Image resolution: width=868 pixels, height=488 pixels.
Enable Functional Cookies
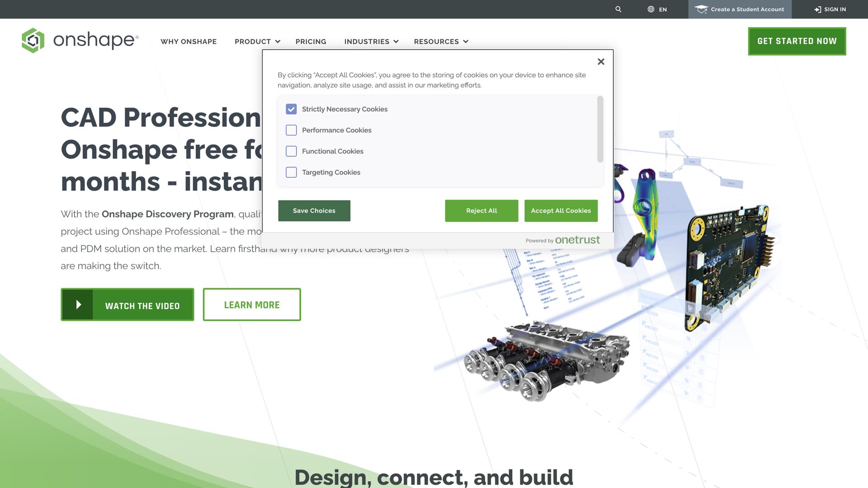click(x=291, y=151)
